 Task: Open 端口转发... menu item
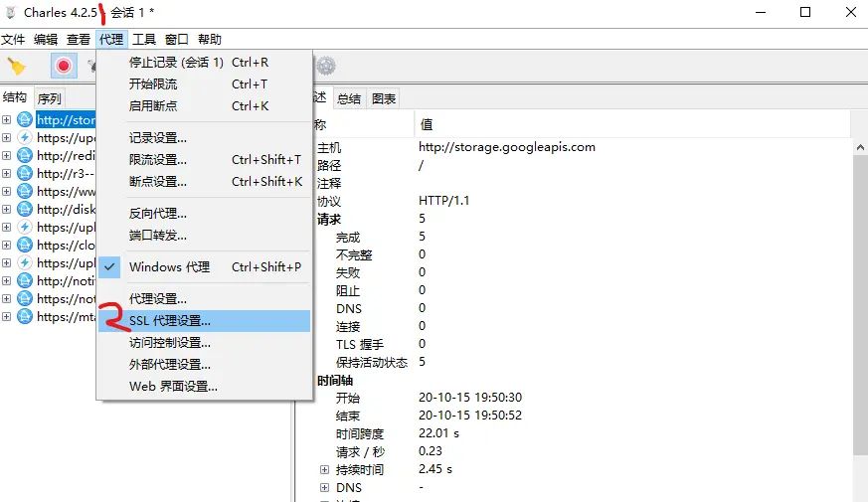(x=204, y=236)
